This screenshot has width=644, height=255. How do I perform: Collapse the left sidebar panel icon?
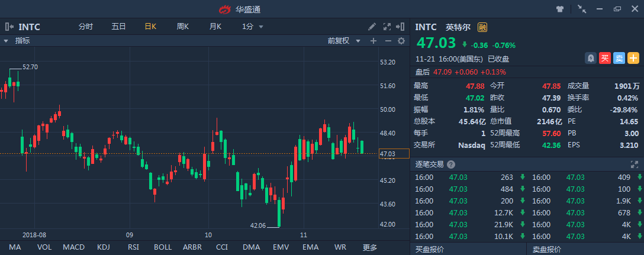(9, 27)
